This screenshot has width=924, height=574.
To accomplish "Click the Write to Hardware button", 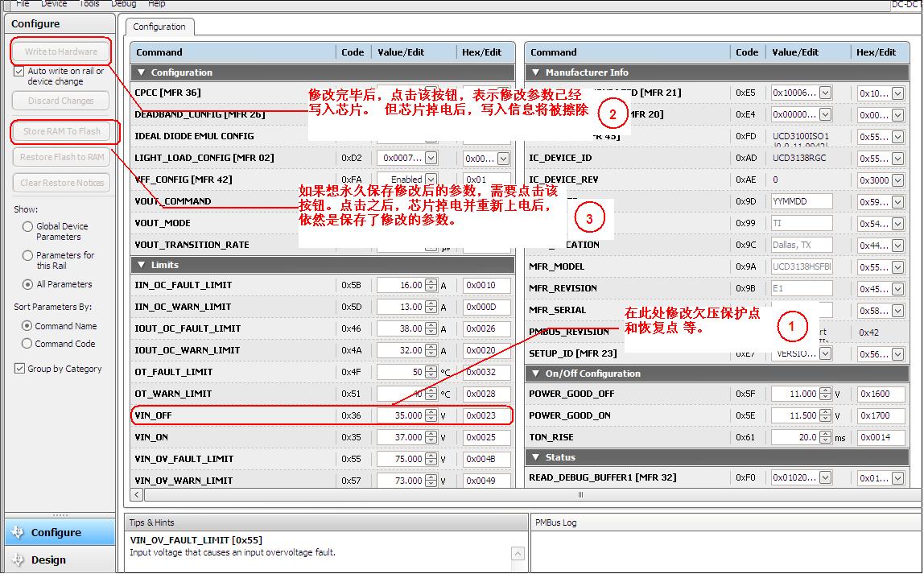I will pos(60,52).
